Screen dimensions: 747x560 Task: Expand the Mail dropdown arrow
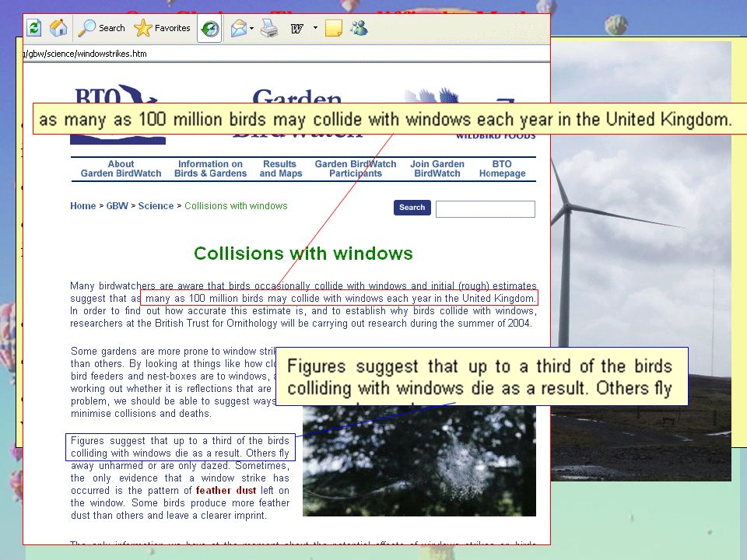tap(251, 29)
